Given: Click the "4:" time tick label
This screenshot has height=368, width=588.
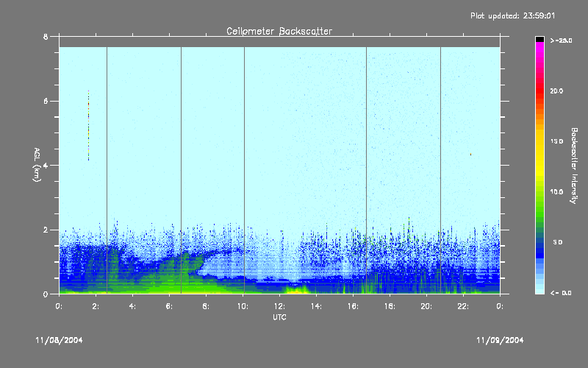Looking at the screenshot, I should point(132,306).
